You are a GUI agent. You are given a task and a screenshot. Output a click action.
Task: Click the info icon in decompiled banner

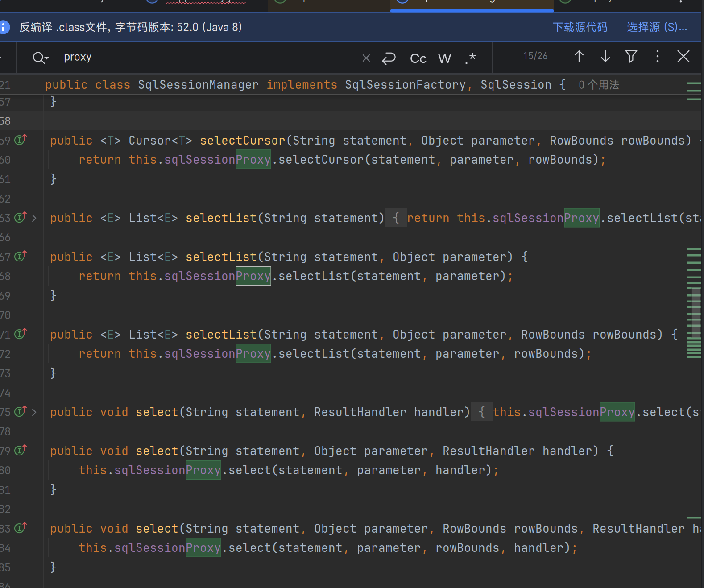[4, 27]
